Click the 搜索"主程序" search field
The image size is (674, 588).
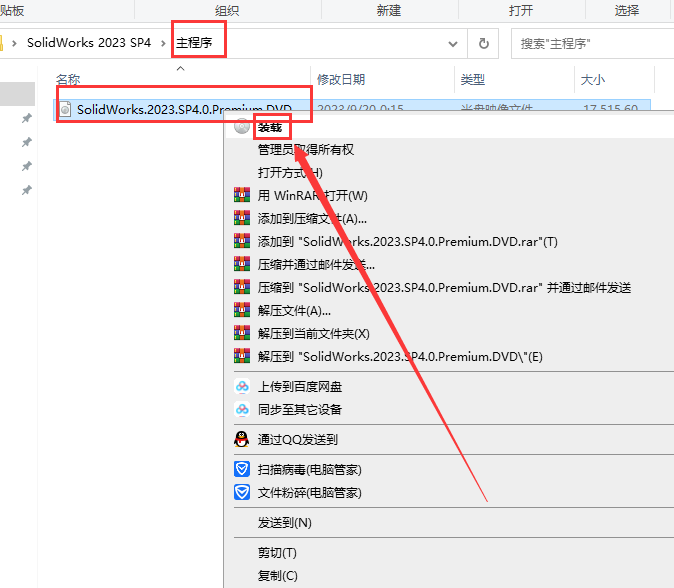click(x=592, y=43)
